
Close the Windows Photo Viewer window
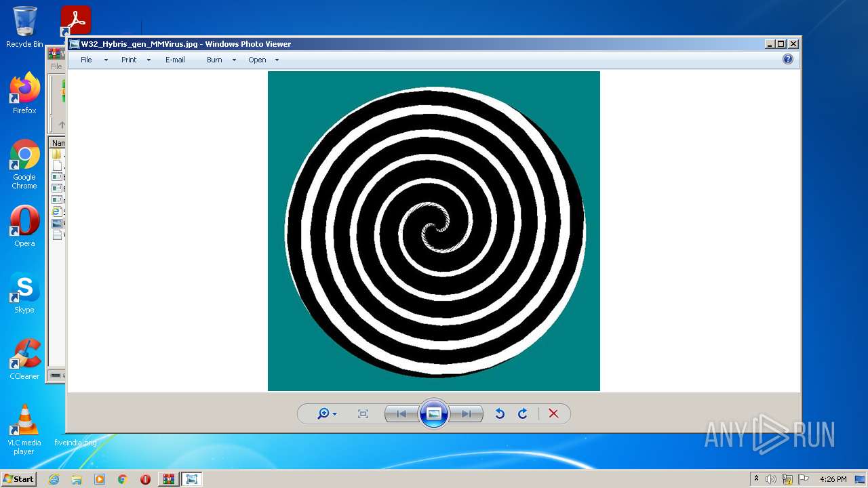pyautogui.click(x=793, y=44)
